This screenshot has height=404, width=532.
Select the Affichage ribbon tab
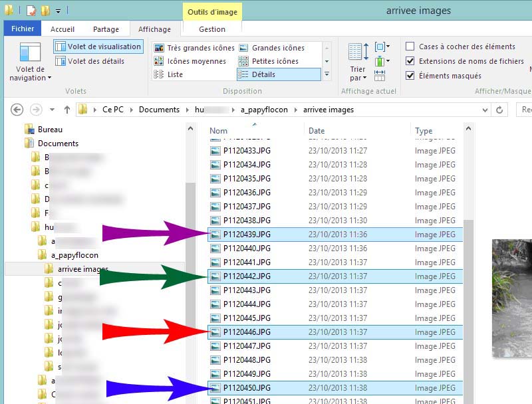pos(154,29)
